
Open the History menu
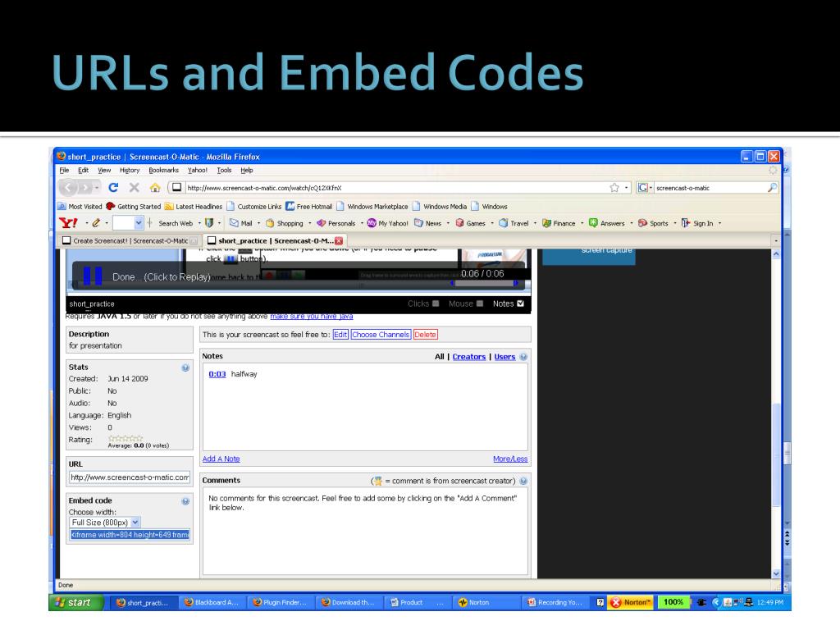pyautogui.click(x=129, y=171)
